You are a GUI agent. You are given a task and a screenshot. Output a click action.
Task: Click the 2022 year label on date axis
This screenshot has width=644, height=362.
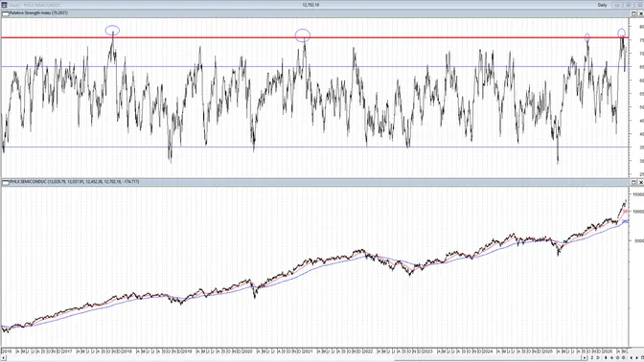368,351
